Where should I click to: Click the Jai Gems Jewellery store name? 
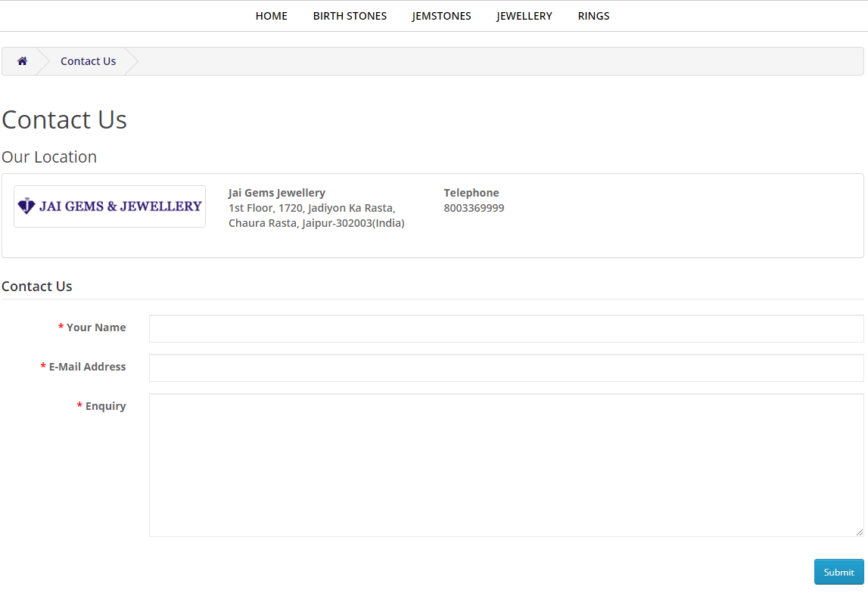(x=276, y=193)
